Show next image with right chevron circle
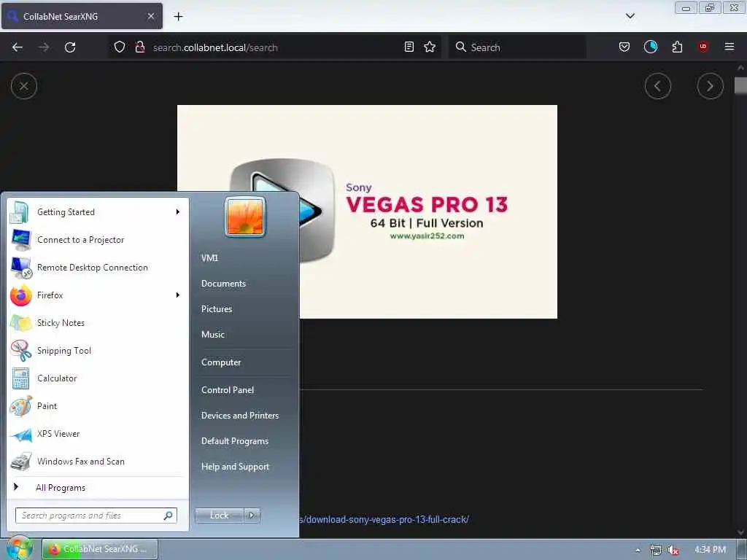747x560 pixels. (711, 86)
